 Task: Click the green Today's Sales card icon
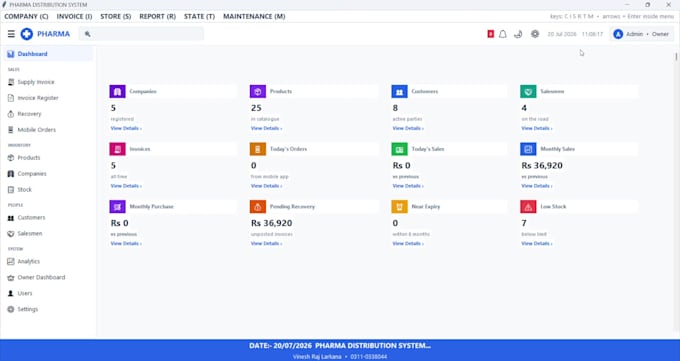pyautogui.click(x=399, y=149)
